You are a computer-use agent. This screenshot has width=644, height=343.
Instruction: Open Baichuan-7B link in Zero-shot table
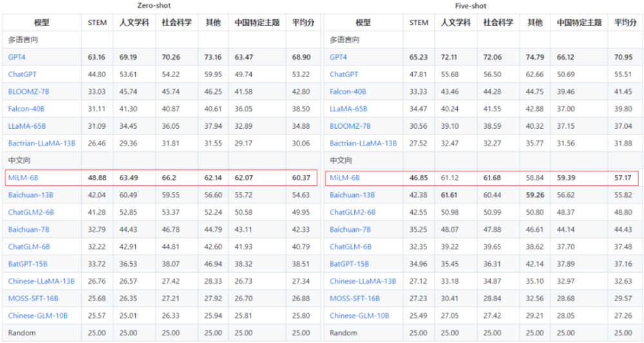pos(29,229)
